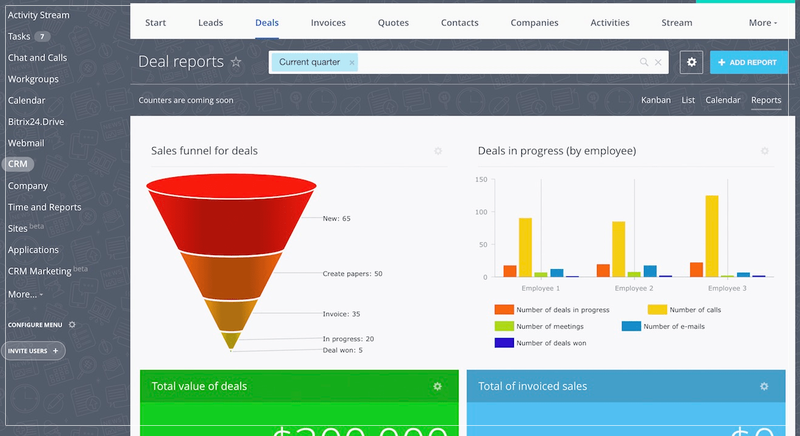Click in the report filter search field
This screenshot has width=800, height=436.
tap(500, 62)
